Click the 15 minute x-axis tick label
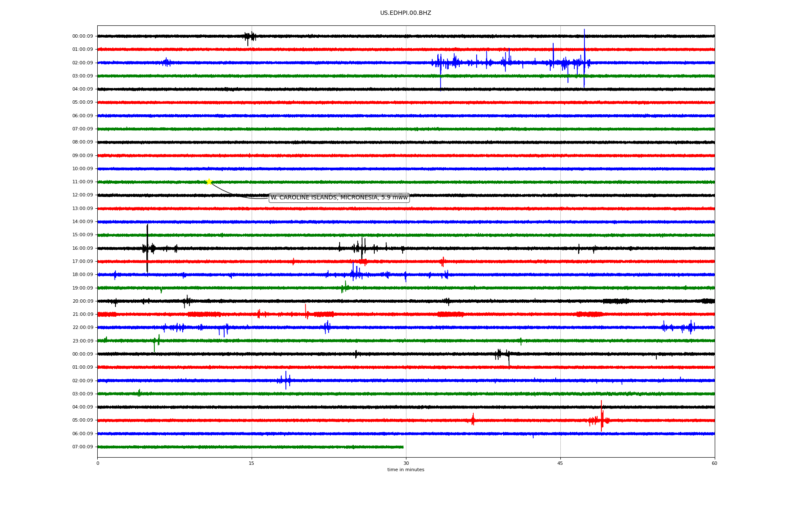This screenshot has height=508, width=812. click(x=252, y=463)
